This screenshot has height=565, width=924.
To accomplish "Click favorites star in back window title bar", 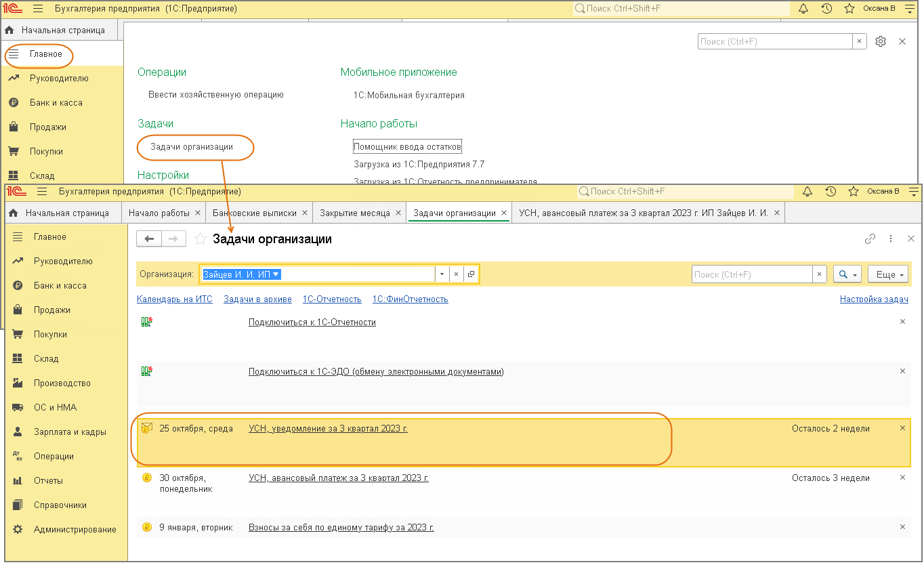I will [x=849, y=9].
